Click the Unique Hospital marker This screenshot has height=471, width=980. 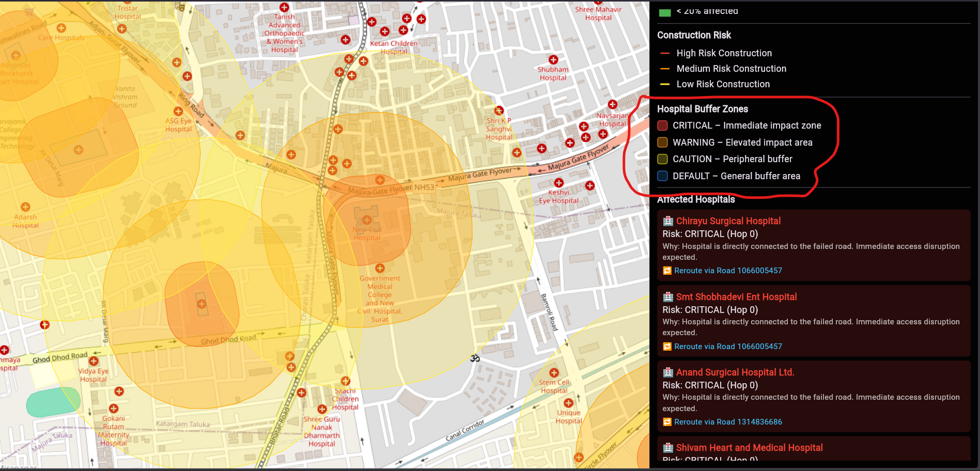click(x=568, y=403)
